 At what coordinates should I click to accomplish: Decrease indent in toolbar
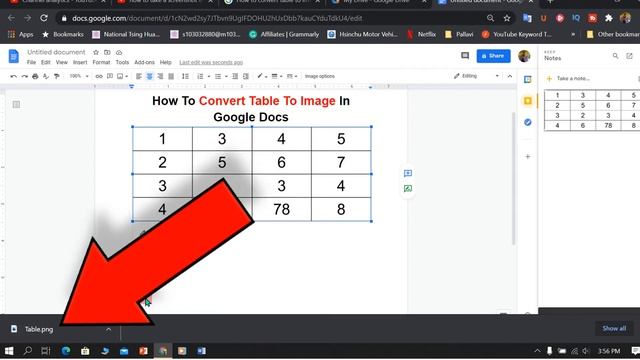click(235, 76)
